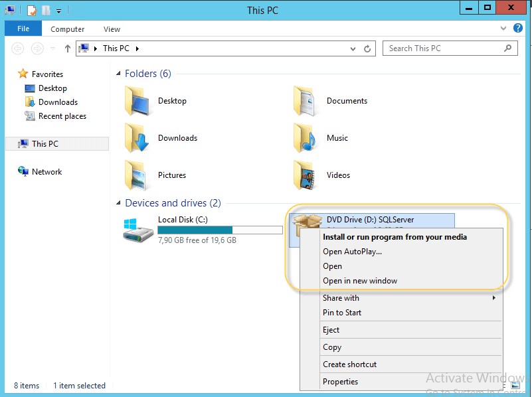The image size is (532, 397).
Task: Click the Search This PC field
Action: point(444,48)
